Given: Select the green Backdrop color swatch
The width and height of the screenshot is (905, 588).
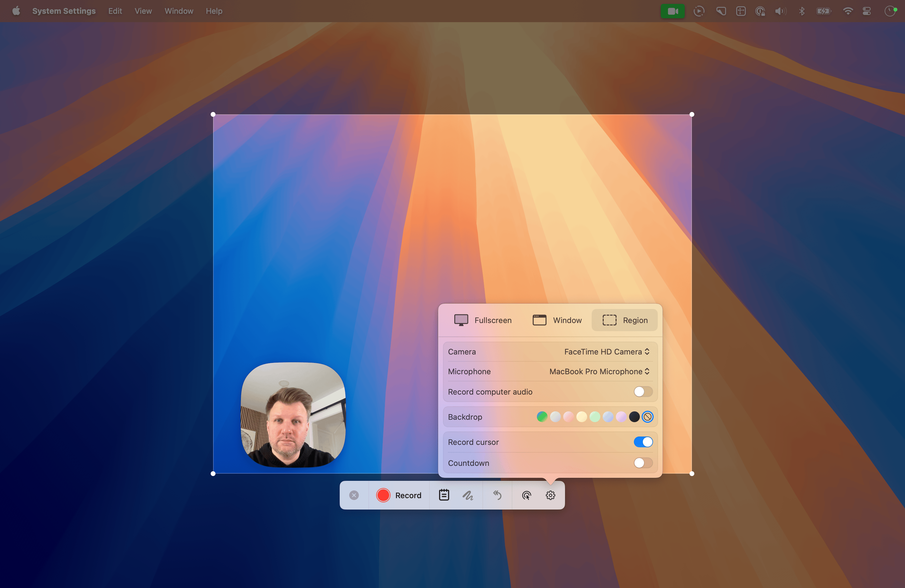Looking at the screenshot, I should click(542, 416).
